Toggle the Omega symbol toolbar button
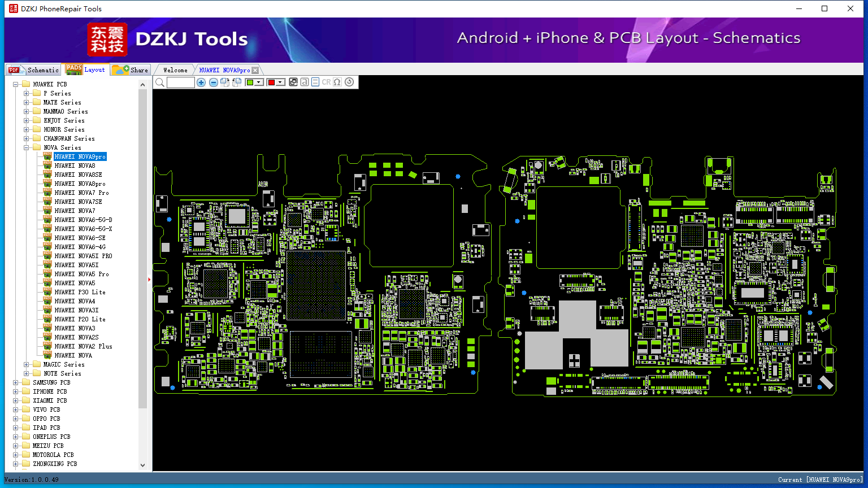This screenshot has width=868, height=488. coord(337,82)
